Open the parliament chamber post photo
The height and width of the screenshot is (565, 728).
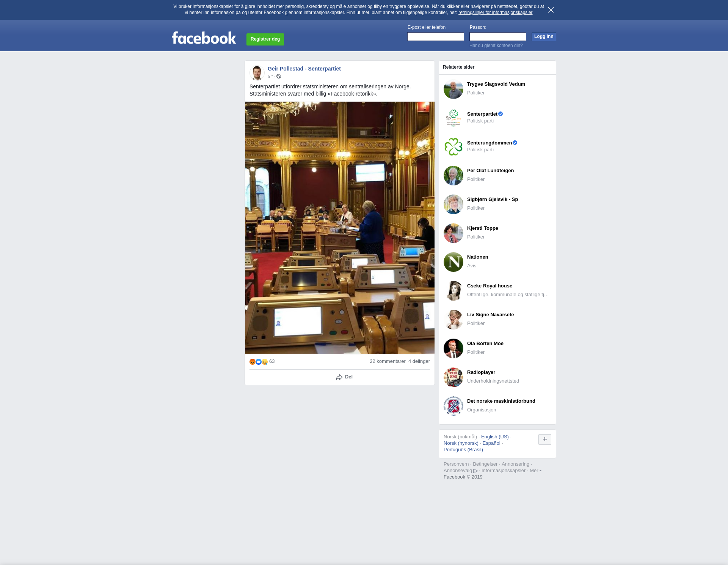point(340,228)
